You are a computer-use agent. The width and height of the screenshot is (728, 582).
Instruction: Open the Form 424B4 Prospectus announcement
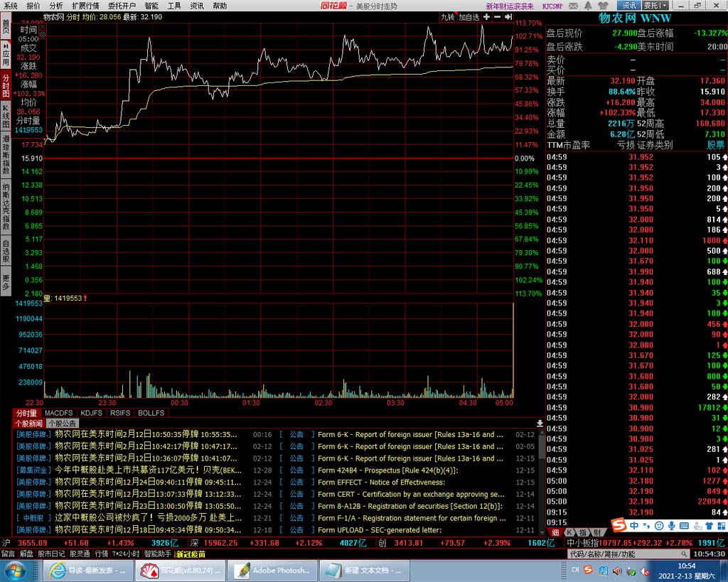(388, 470)
